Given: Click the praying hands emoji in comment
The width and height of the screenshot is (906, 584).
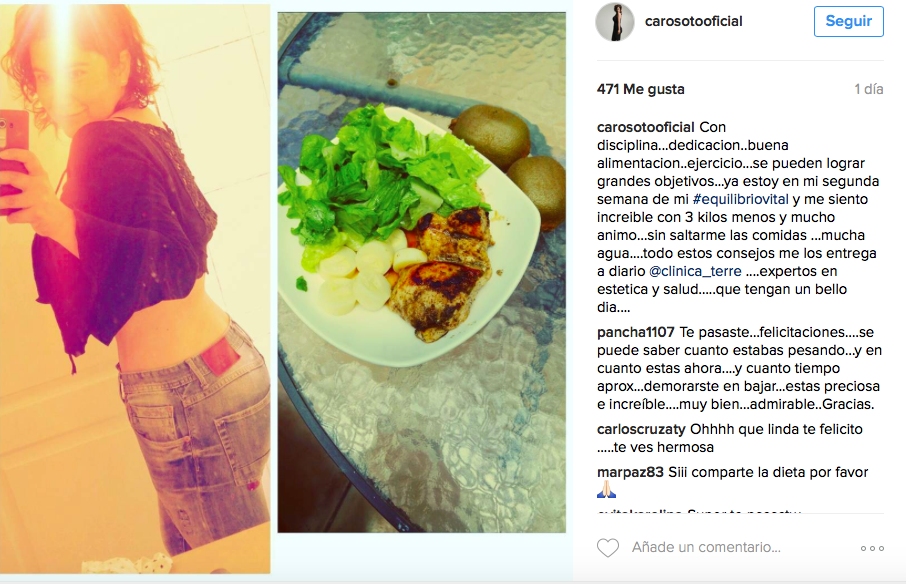Looking at the screenshot, I should click(606, 490).
